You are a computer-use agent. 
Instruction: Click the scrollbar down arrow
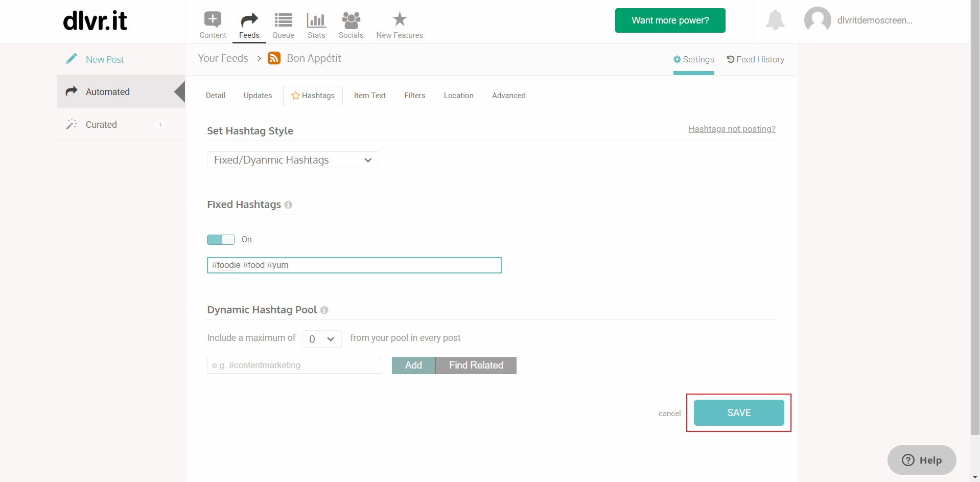975,477
